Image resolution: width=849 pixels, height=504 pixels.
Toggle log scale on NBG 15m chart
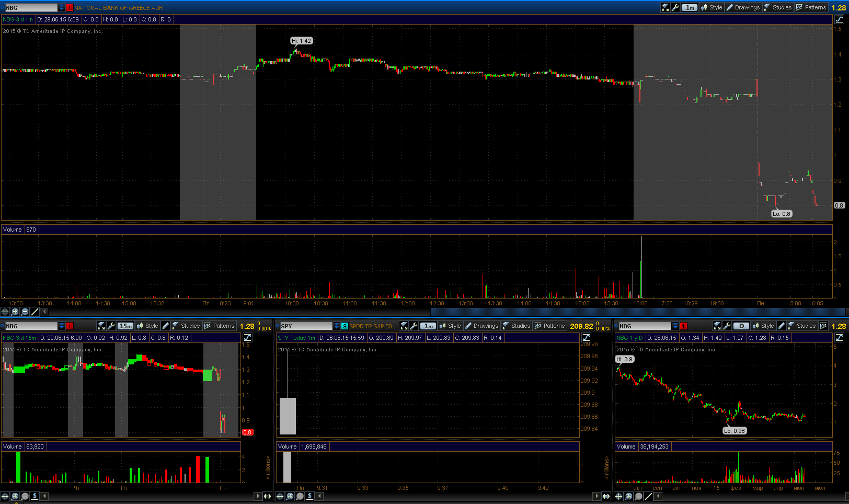(x=247, y=338)
